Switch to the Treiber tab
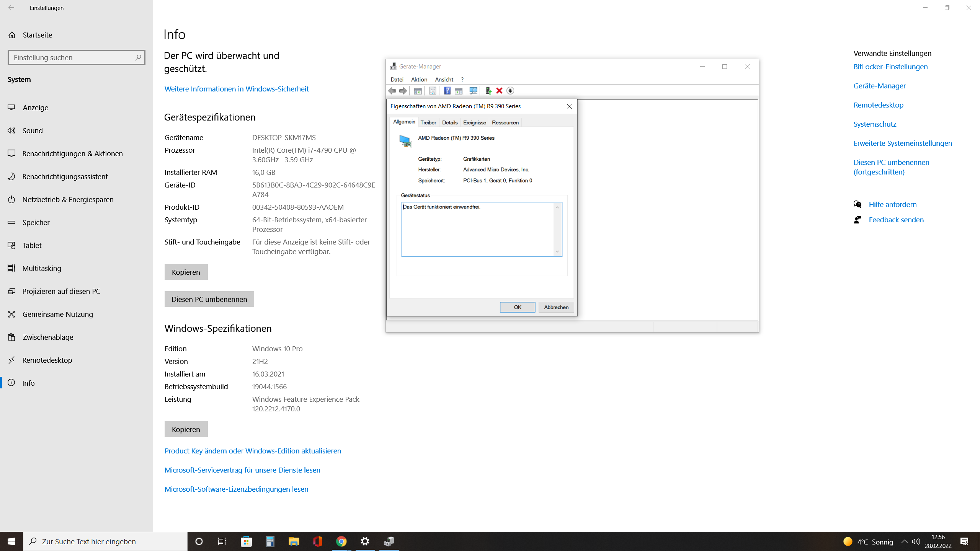This screenshot has width=980, height=551. pos(428,122)
